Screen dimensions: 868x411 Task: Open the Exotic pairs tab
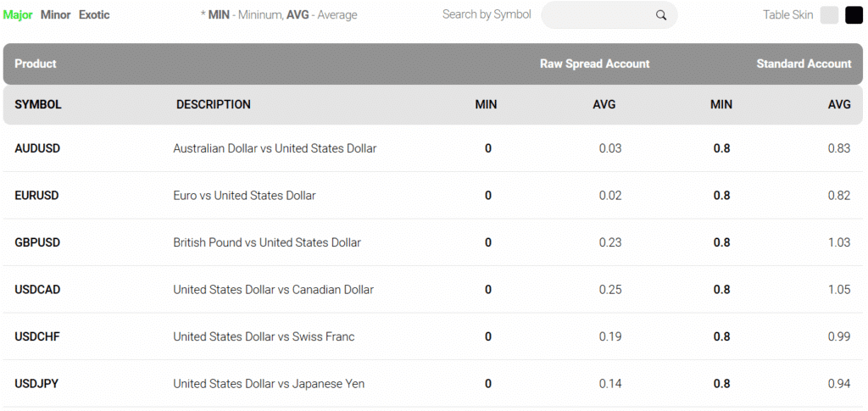click(x=94, y=15)
